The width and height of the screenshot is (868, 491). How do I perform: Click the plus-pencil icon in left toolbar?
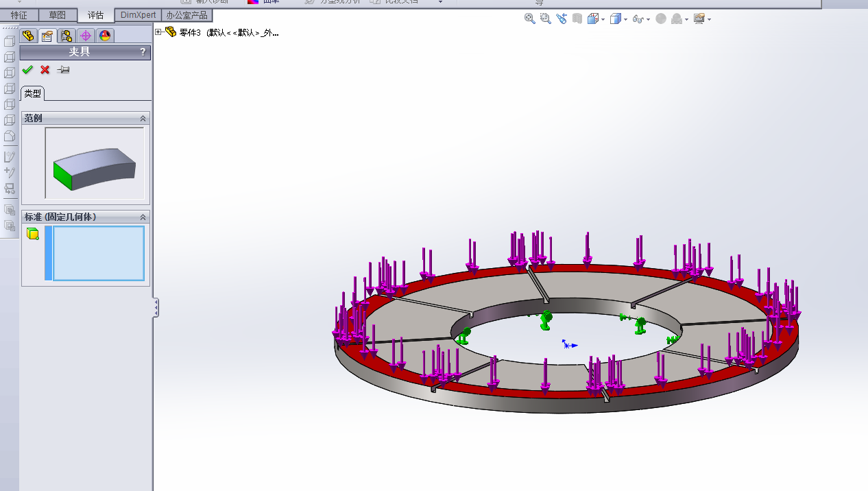point(10,173)
